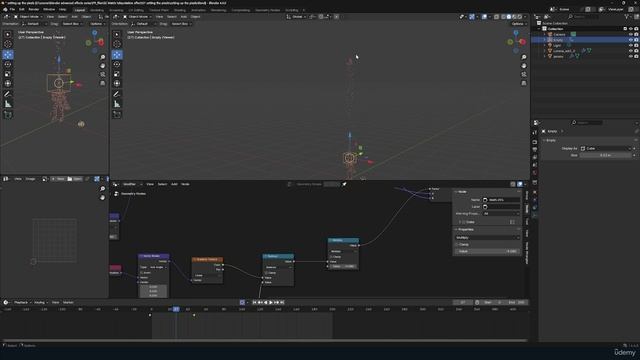640x360 pixels.
Task: Select the Add Cube tool in left viewport
Action: click(8, 115)
